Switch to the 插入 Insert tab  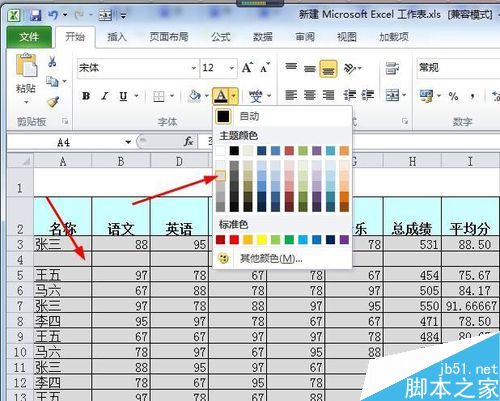tap(117, 37)
